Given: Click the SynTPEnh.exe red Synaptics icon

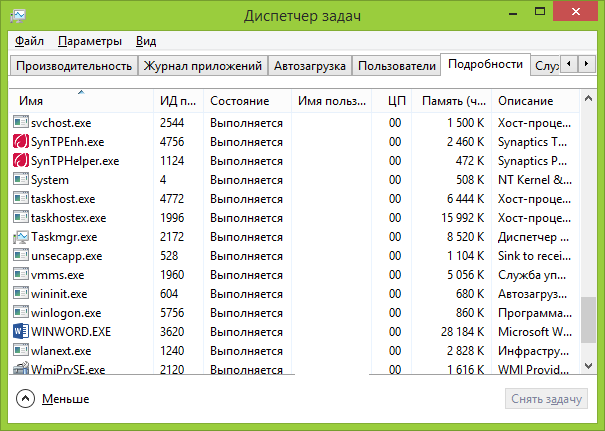Looking at the screenshot, I should pos(21,141).
